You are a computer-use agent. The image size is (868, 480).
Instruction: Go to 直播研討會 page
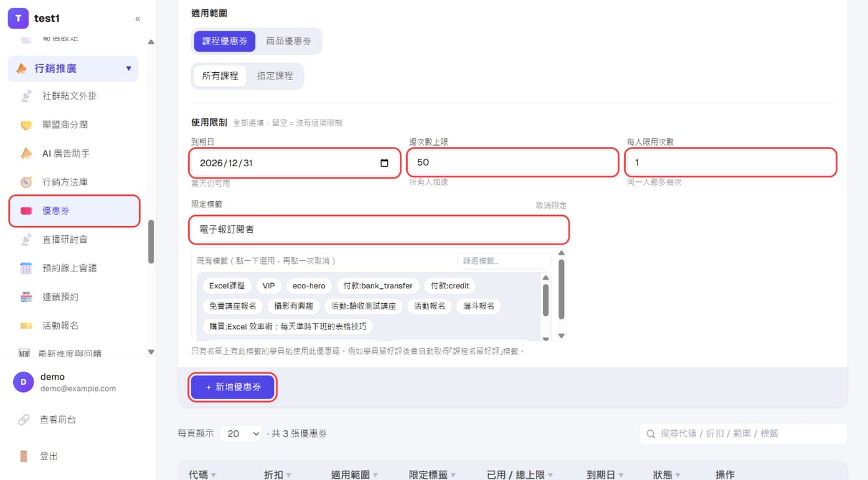tap(74, 240)
